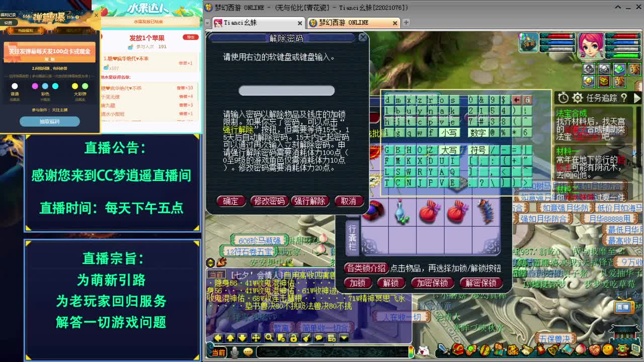Click the 五保兽决 stall label

pyautogui.click(x=555, y=339)
